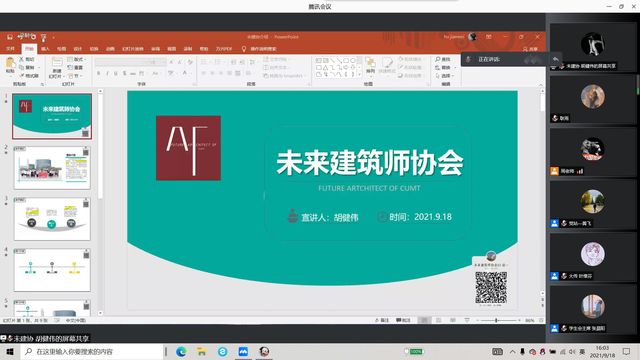Open Microsoft Edge from the taskbar

click(x=181, y=351)
